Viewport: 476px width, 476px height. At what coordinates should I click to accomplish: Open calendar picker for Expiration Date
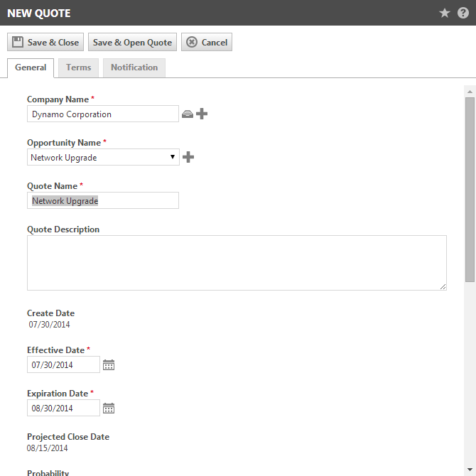[x=109, y=408]
